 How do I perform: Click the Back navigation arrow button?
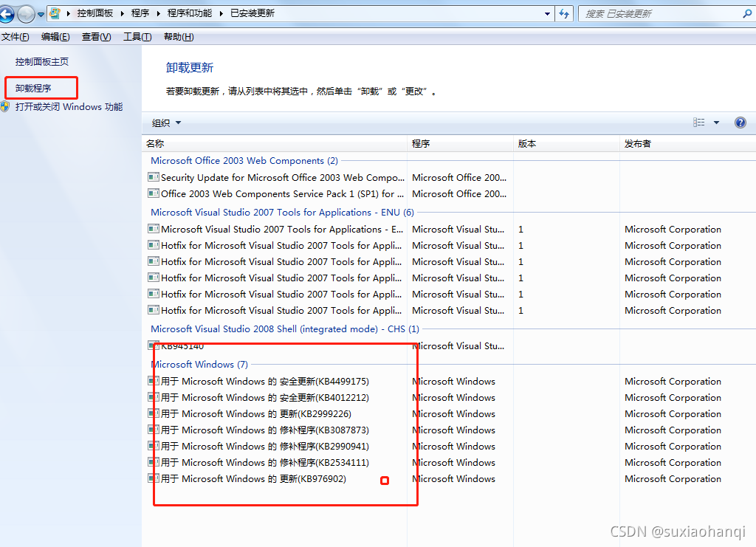coord(6,13)
